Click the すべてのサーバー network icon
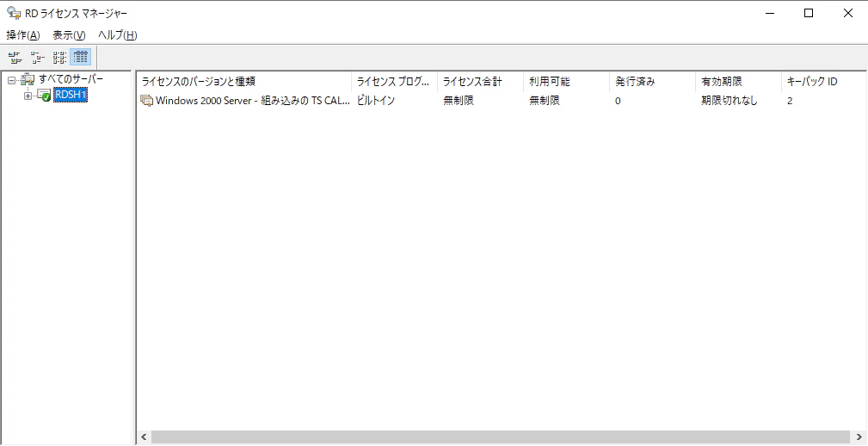Screen dimensions: 868x446 [28, 80]
